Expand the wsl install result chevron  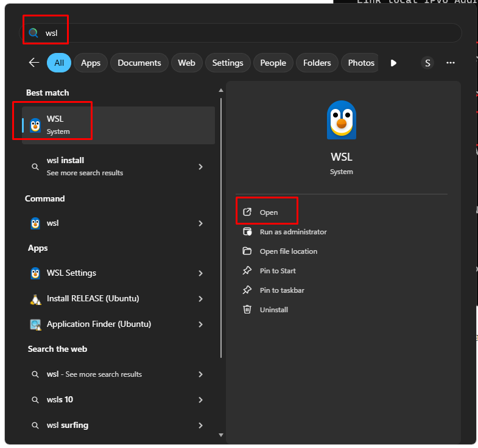click(200, 167)
